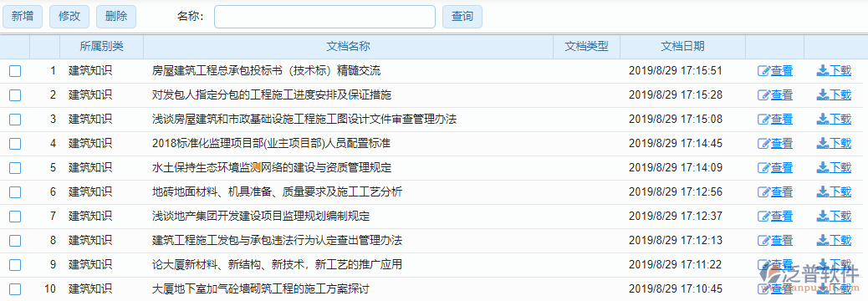
Task: Click the 修改 button
Action: (69, 17)
